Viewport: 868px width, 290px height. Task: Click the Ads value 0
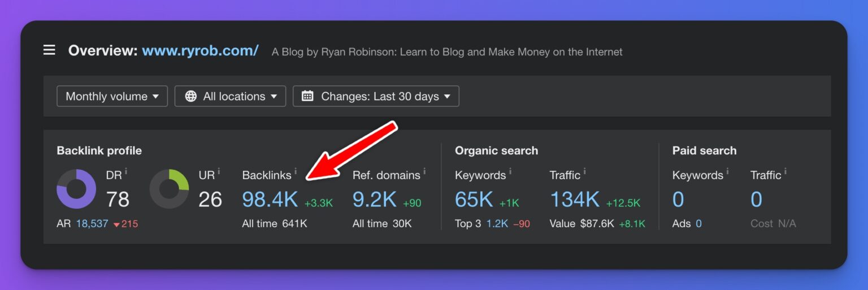[698, 224]
